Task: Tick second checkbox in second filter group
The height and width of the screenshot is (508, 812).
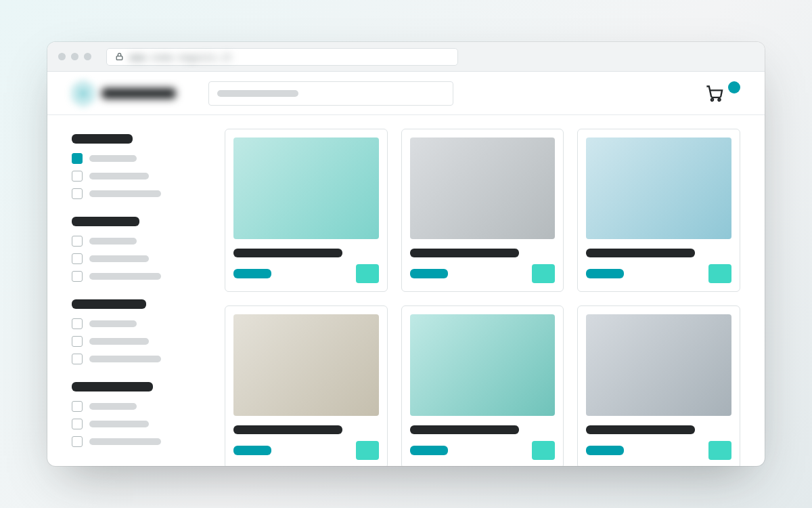Action: click(x=77, y=259)
